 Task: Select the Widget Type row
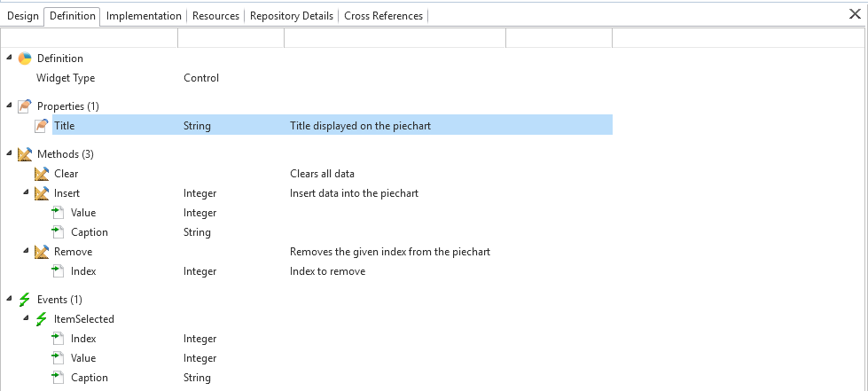point(66,78)
